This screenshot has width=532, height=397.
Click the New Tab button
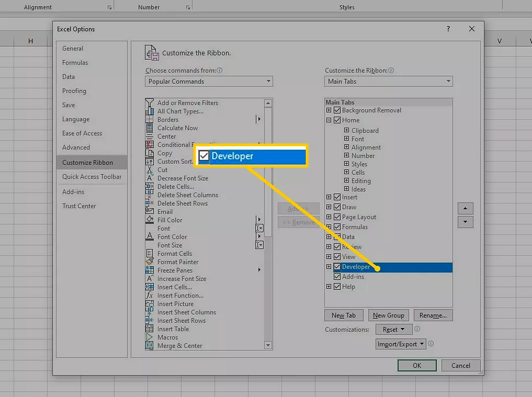(x=344, y=315)
